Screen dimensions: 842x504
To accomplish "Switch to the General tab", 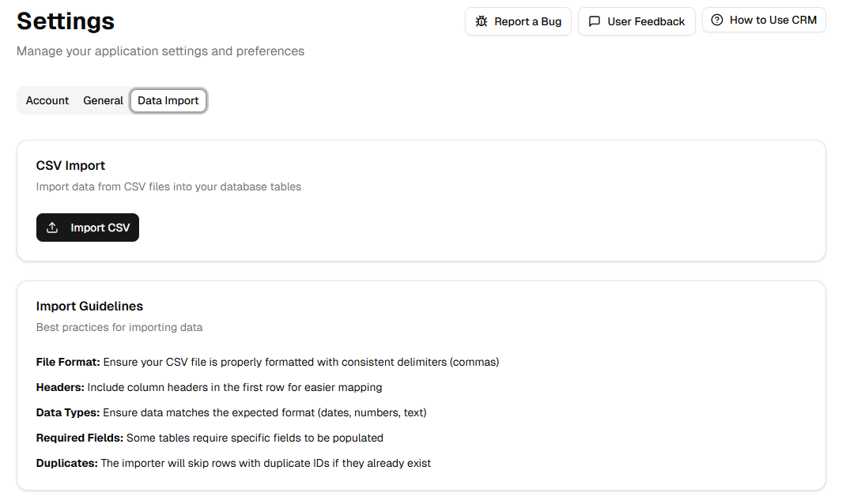I will point(104,101).
